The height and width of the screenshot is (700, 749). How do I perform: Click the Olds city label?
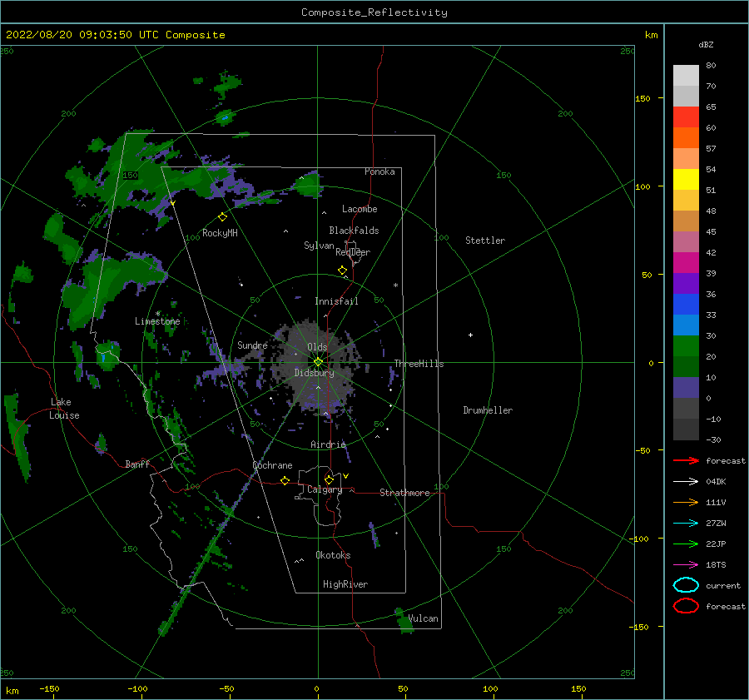click(317, 347)
